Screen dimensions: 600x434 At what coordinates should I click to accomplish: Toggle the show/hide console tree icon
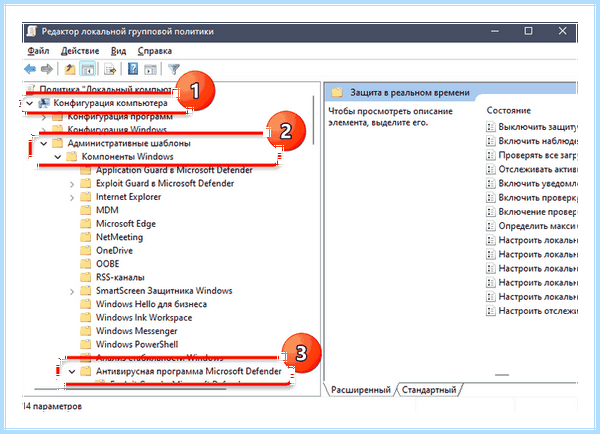pyautogui.click(x=88, y=69)
